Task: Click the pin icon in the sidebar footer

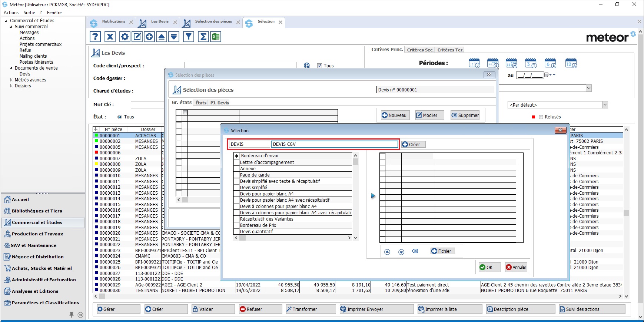Action: pyautogui.click(x=72, y=315)
